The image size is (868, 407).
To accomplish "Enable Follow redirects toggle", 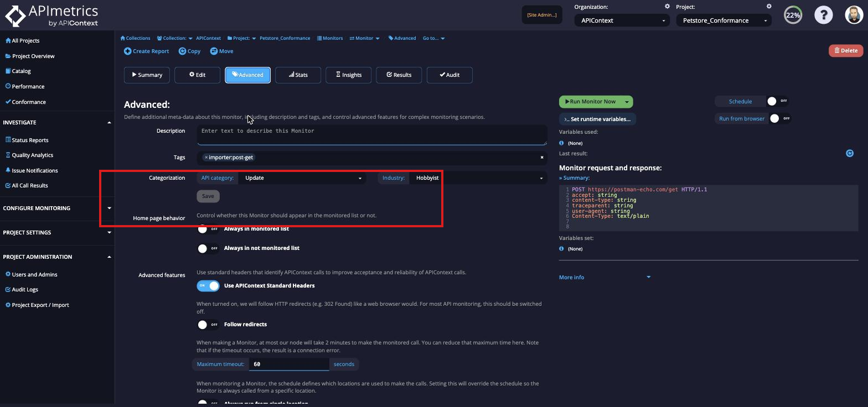I will click(x=208, y=325).
